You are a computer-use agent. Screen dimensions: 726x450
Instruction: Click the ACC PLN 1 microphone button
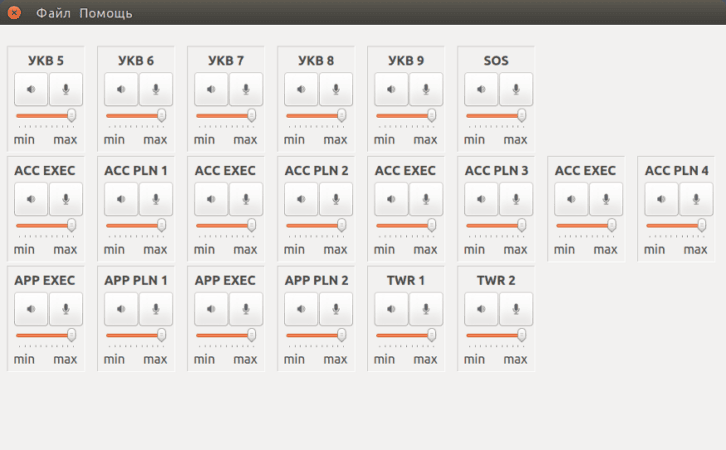point(156,199)
